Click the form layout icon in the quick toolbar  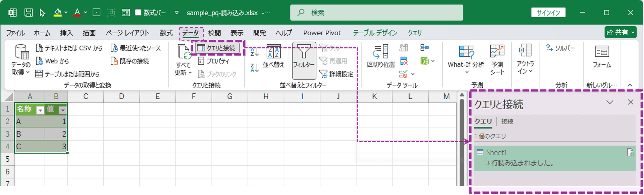tap(126, 13)
